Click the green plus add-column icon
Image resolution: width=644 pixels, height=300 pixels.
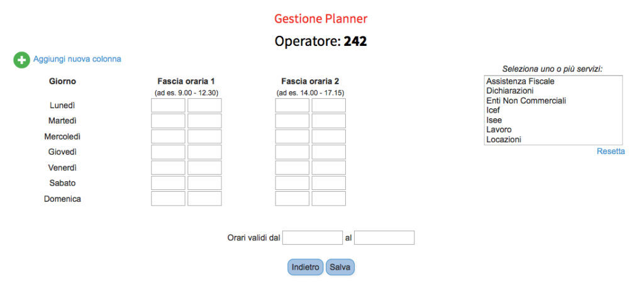(21, 60)
